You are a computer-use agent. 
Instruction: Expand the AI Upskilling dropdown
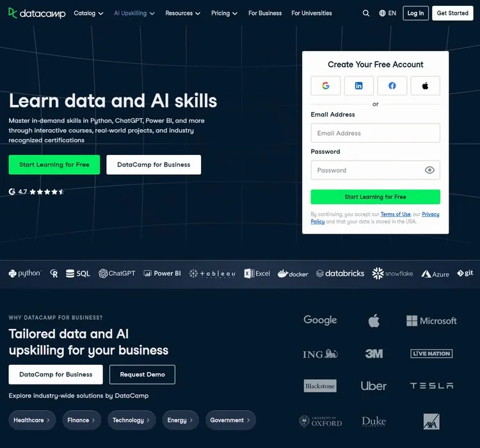coord(134,13)
